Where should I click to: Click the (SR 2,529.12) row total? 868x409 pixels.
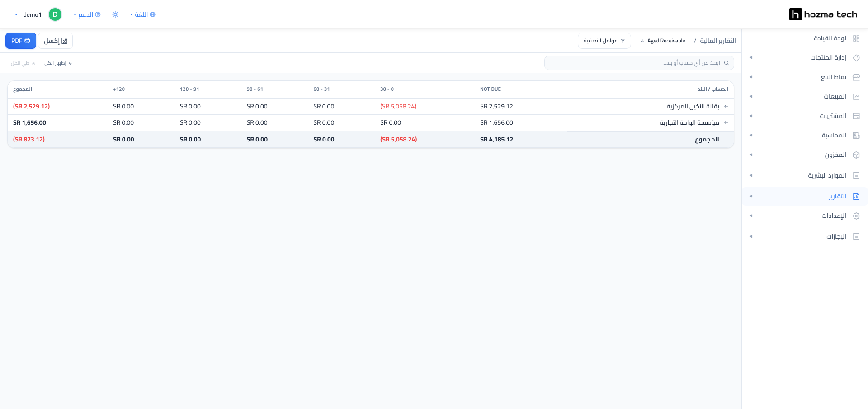[31, 106]
